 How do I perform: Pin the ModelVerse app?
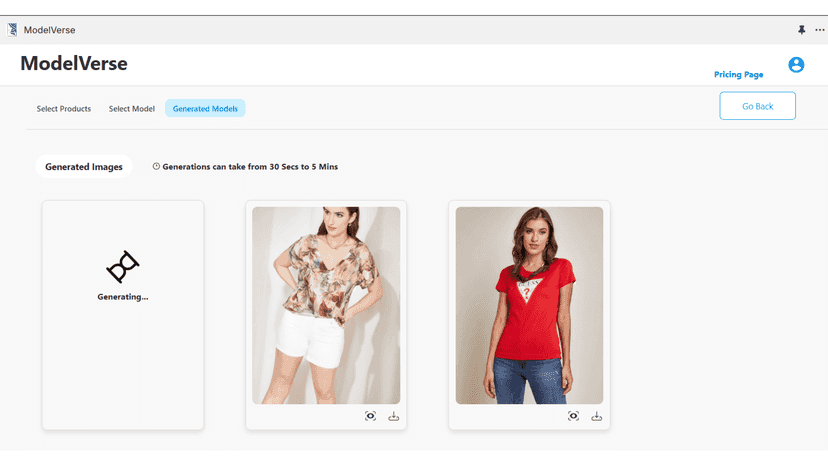coord(802,30)
